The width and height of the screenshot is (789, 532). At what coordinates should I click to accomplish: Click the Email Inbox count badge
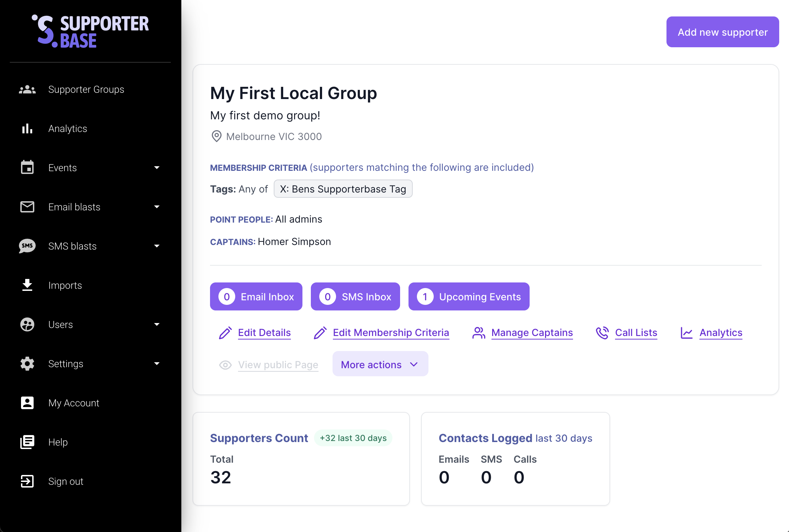coord(227,297)
